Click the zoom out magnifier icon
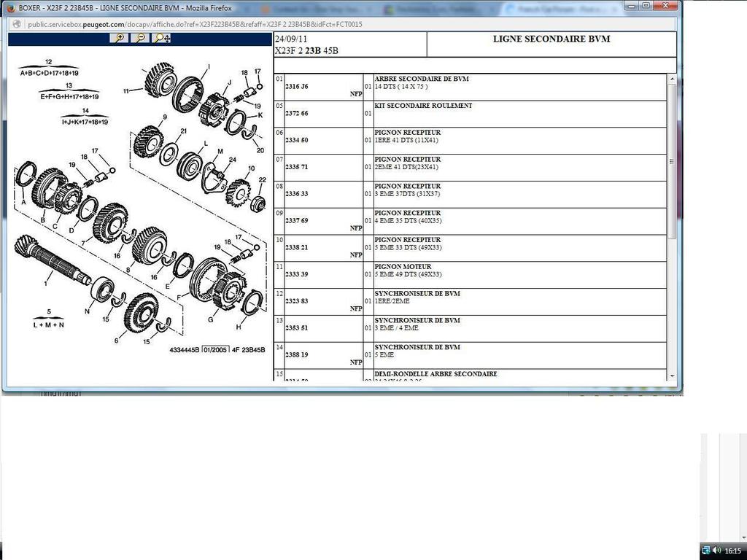747x560 pixels. [x=139, y=38]
